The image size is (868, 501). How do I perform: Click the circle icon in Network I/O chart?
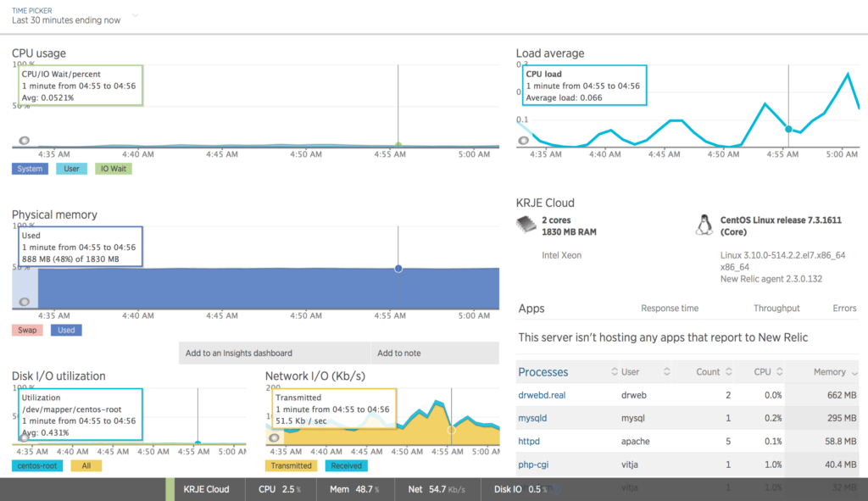point(274,438)
